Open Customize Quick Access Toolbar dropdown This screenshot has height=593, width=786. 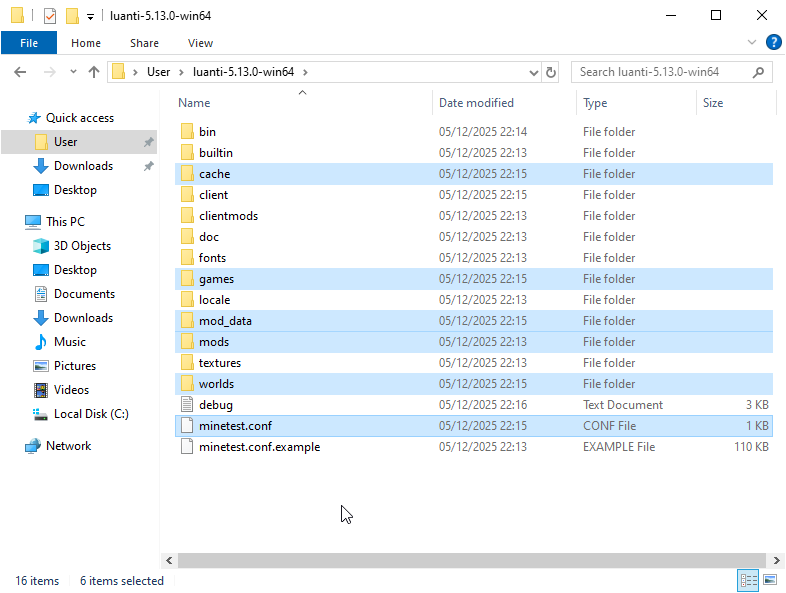[x=90, y=17]
